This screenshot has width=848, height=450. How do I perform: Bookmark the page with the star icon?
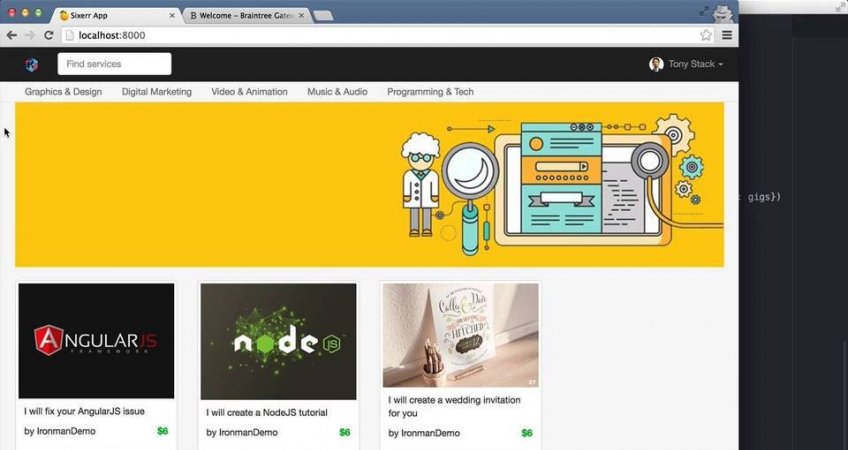click(706, 35)
